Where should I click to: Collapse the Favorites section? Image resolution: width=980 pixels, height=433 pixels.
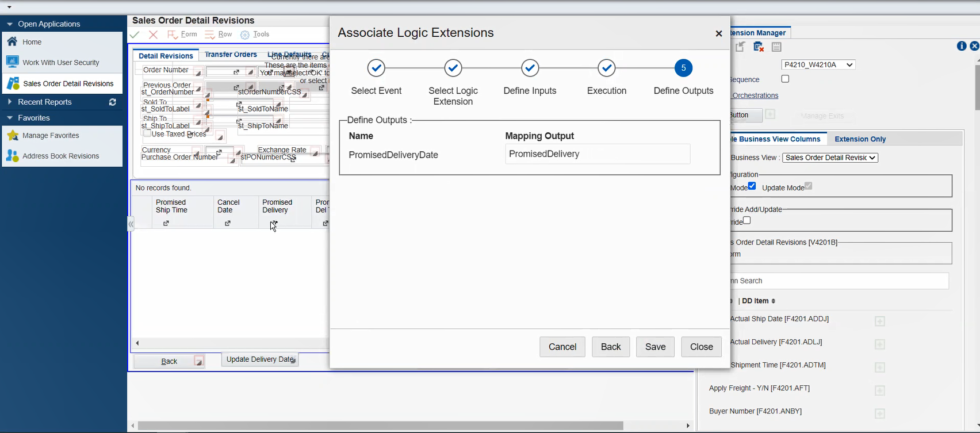[x=10, y=118]
